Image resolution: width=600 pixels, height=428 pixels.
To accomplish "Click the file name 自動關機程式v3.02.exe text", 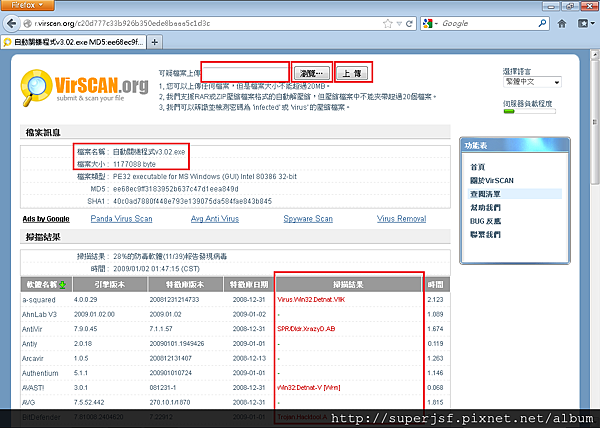I will pos(149,152).
